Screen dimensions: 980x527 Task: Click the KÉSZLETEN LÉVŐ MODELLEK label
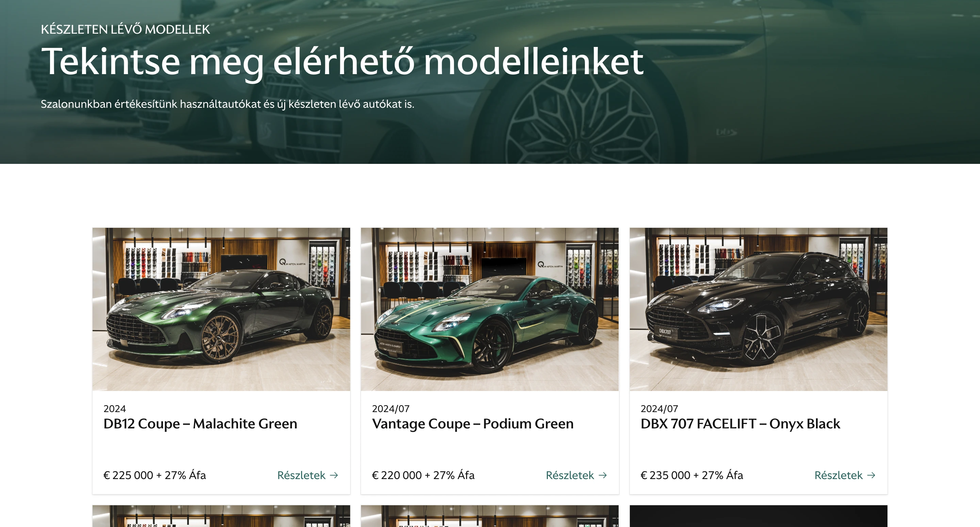pos(125,29)
